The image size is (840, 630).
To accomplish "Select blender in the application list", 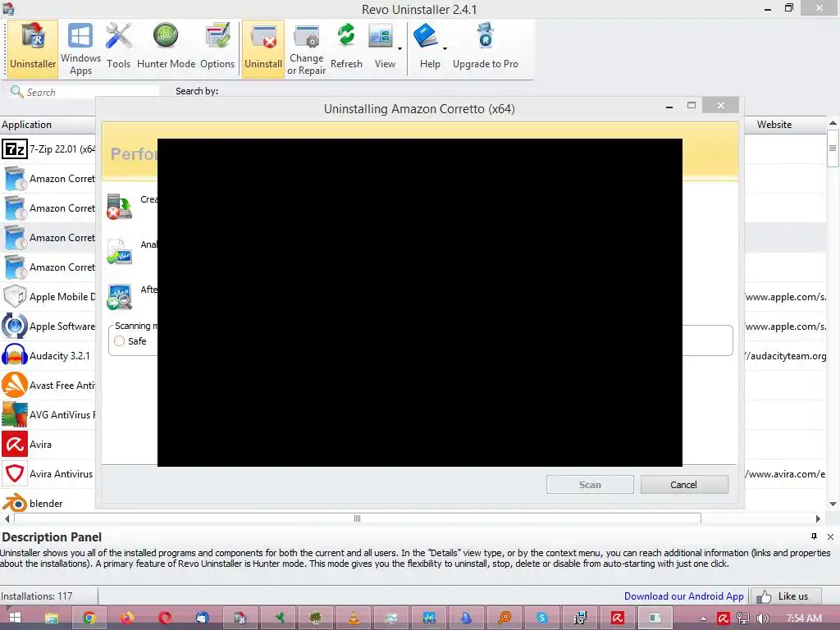I will click(48, 503).
